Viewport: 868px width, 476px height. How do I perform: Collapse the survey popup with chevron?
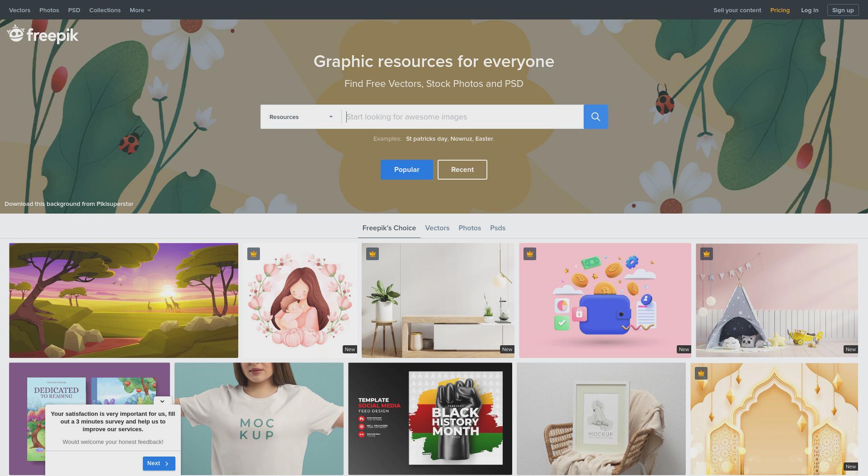point(162,401)
